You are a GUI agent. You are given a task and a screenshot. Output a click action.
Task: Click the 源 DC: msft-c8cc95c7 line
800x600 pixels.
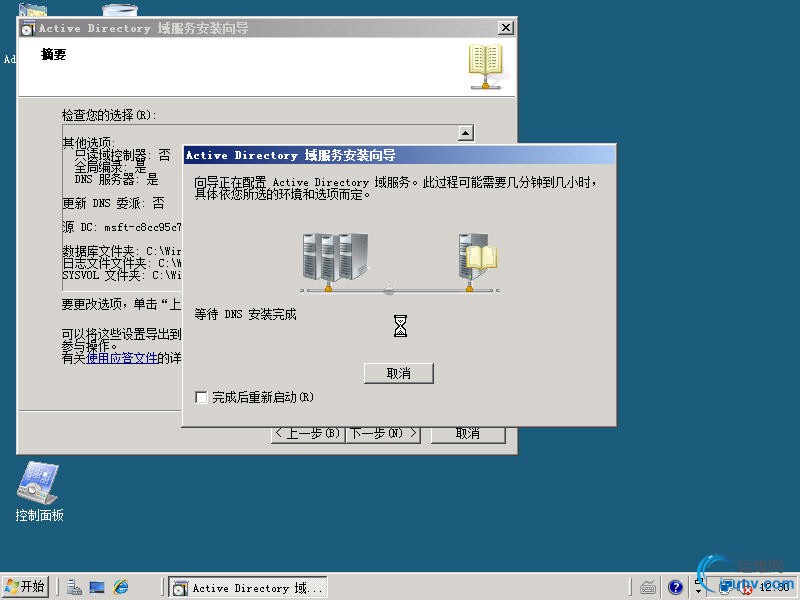click(x=121, y=227)
